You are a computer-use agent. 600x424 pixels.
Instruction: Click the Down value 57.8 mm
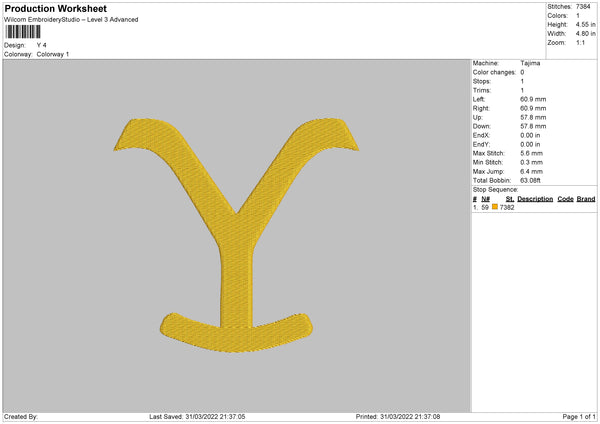(x=533, y=126)
